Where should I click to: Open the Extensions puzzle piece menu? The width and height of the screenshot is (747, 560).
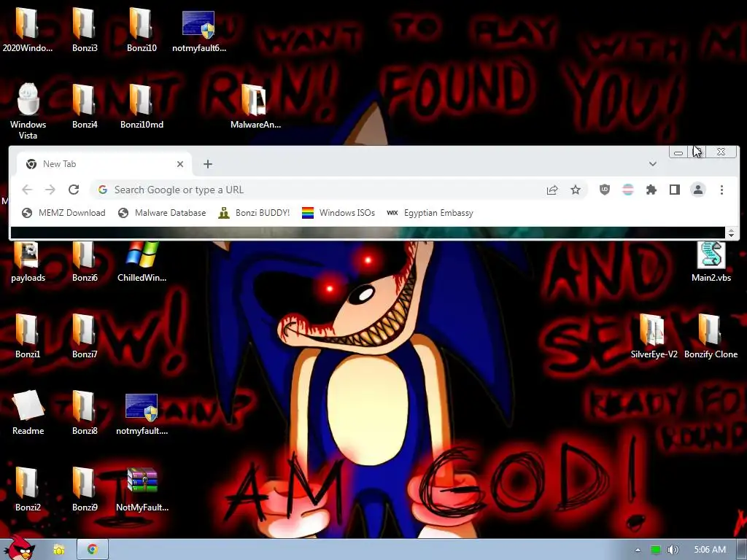coord(651,190)
